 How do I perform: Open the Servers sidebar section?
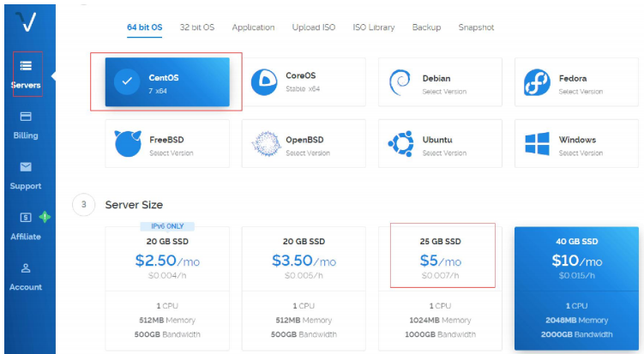(26, 75)
